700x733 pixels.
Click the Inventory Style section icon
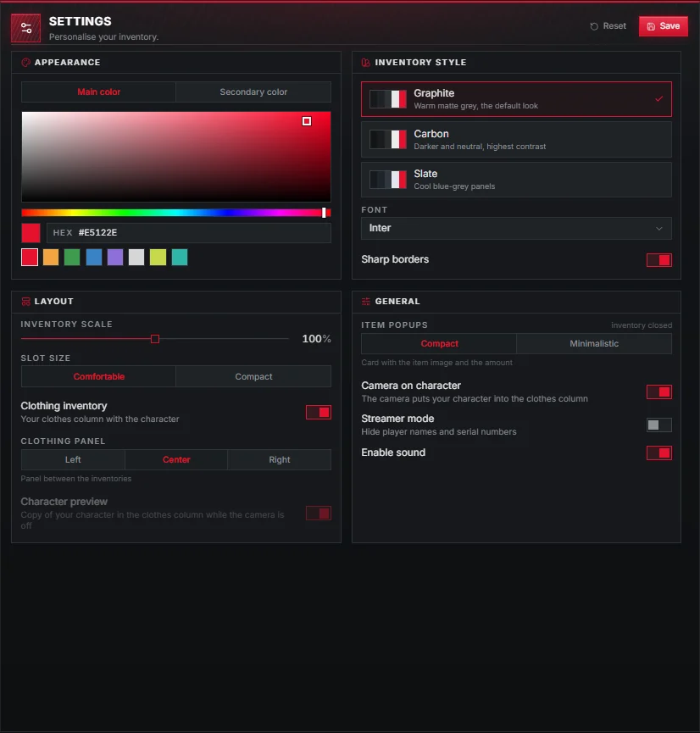(x=365, y=62)
